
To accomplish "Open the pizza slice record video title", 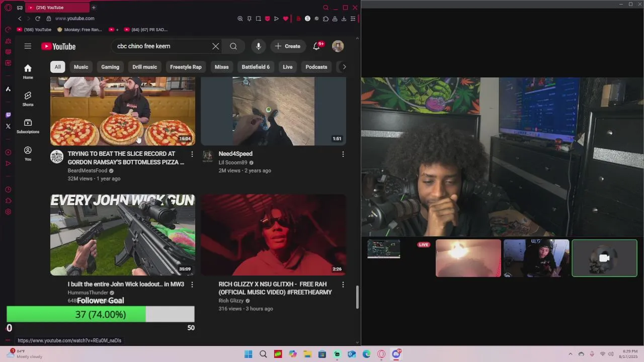I will tap(126, 158).
